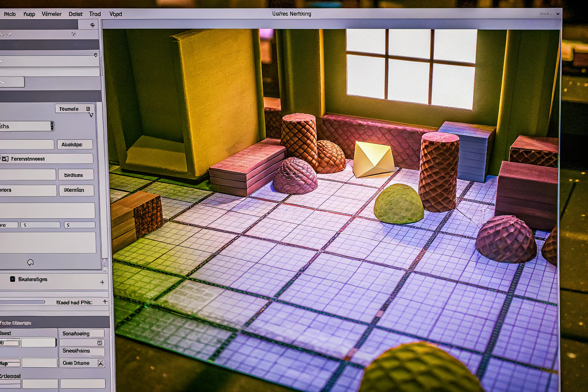This screenshot has height=392, width=588.
Task: Click the empty field left of Auaitape
Action: click(27, 144)
